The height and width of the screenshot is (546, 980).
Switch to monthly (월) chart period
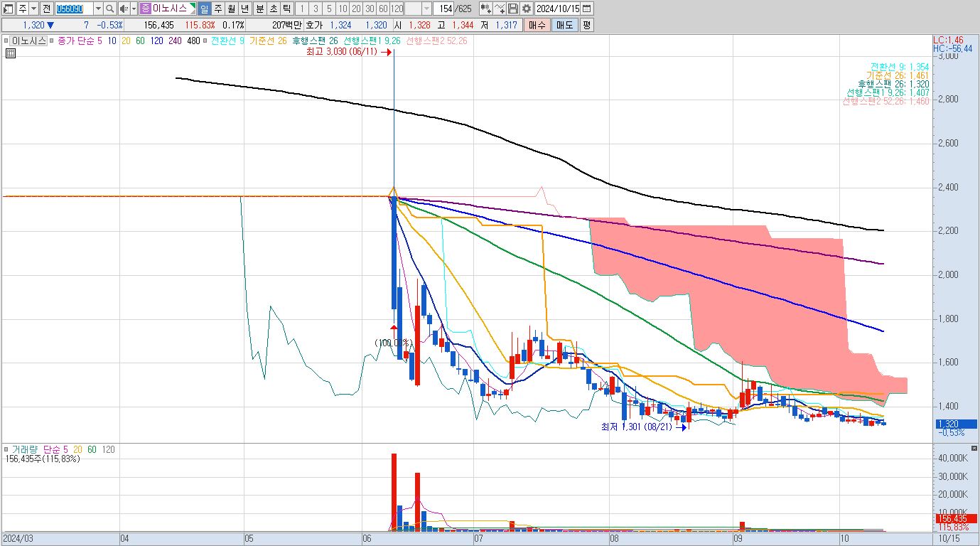point(231,9)
